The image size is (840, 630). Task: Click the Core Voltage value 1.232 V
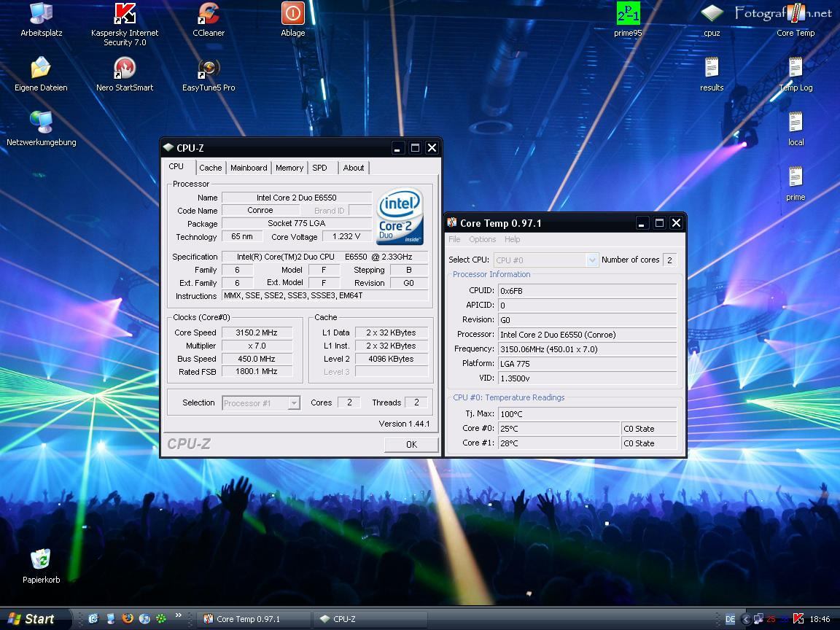tap(346, 236)
